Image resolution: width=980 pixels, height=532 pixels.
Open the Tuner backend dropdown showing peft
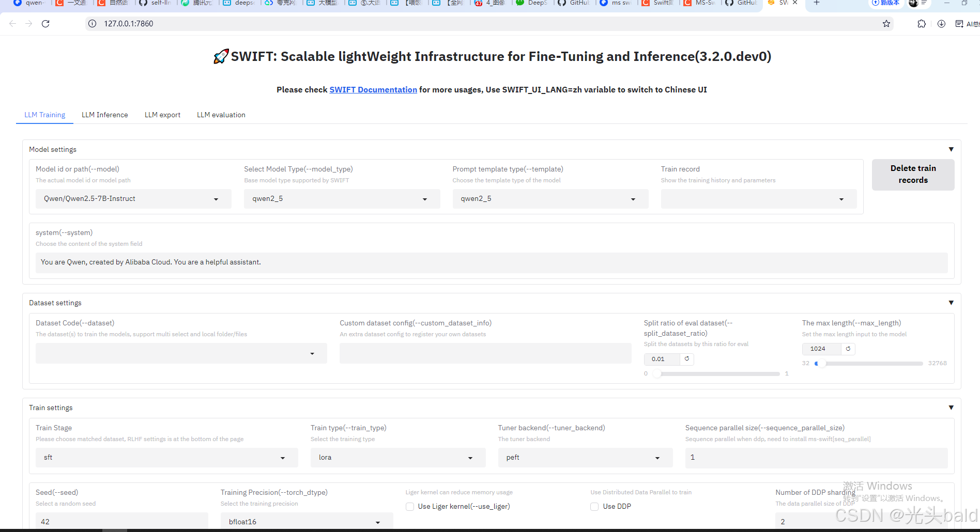pyautogui.click(x=586, y=458)
